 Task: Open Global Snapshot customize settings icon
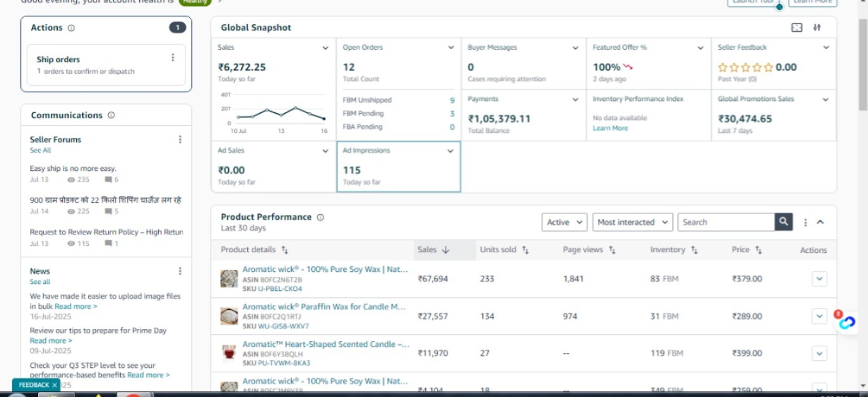point(817,27)
